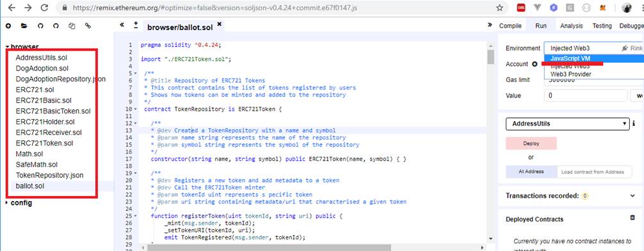Open ERC721Receiver.sol file
The height and width of the screenshot is (251, 644).
(x=49, y=133)
